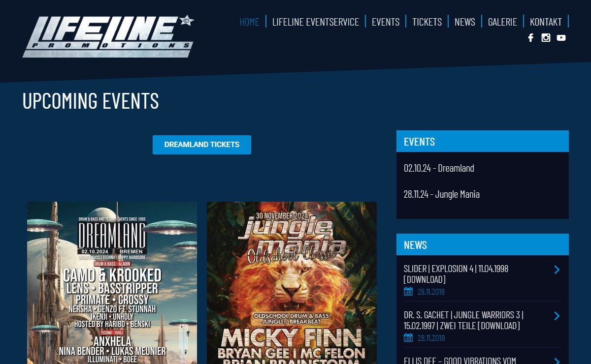Click the Lifeline Promotions logo
Image resolution: width=591 pixels, height=364 pixels.
(x=108, y=36)
